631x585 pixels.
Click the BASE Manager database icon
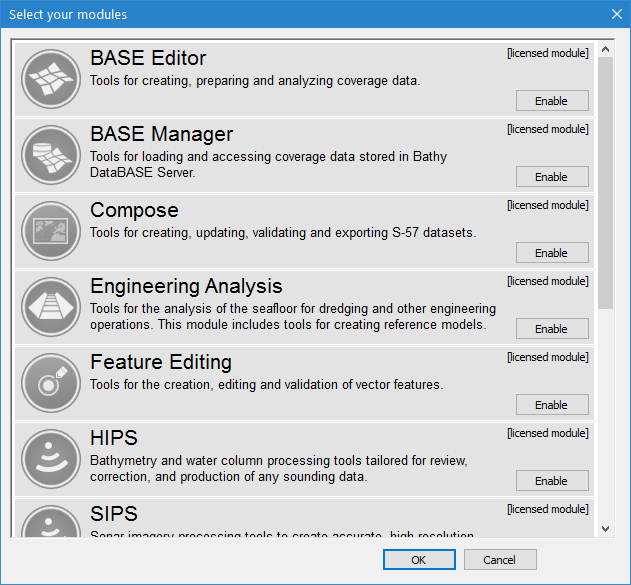tap(50, 155)
